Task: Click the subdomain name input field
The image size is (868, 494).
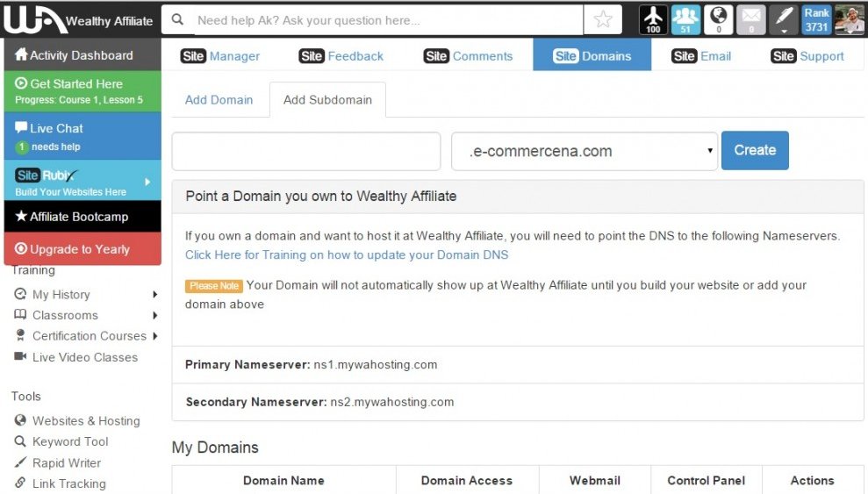Action: pyautogui.click(x=306, y=151)
